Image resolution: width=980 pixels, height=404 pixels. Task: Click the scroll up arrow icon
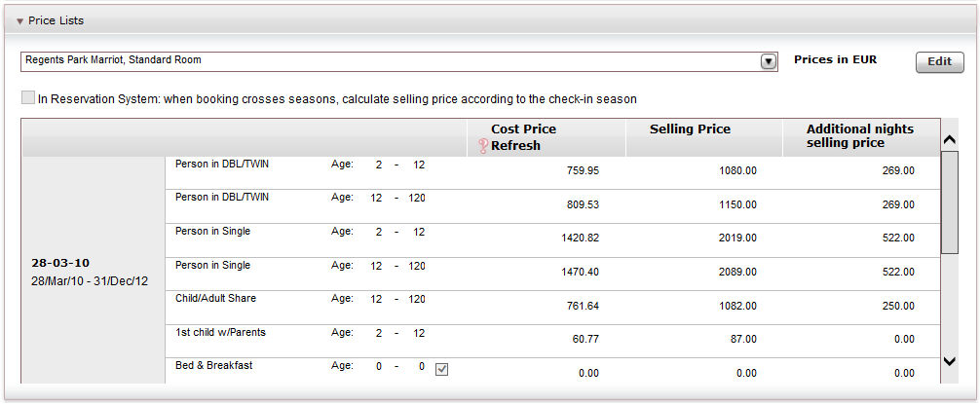[950, 140]
